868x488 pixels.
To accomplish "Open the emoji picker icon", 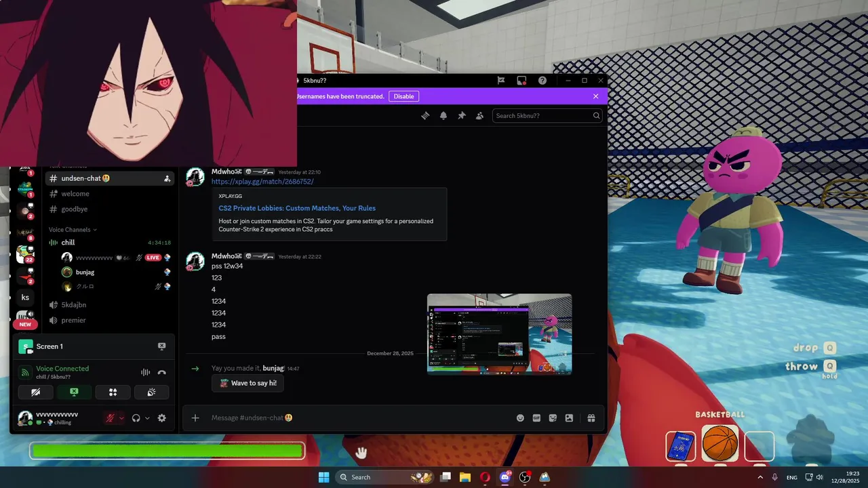I will [x=520, y=418].
